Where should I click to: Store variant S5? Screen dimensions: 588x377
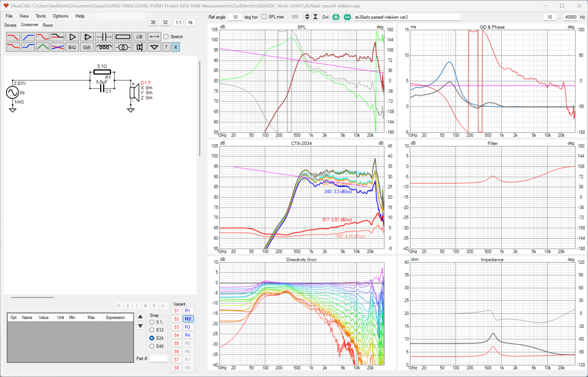pos(177,343)
